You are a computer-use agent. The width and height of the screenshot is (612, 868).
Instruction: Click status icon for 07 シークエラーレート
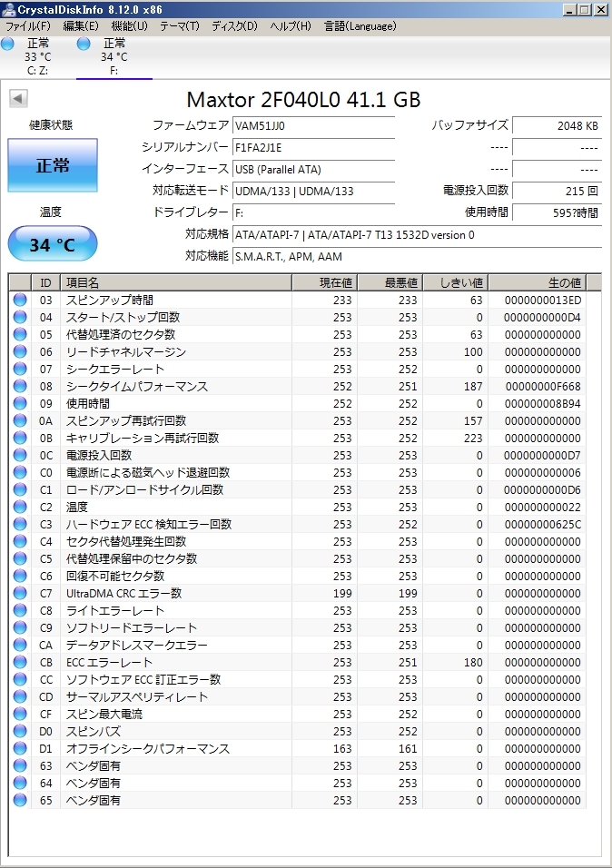coord(20,369)
